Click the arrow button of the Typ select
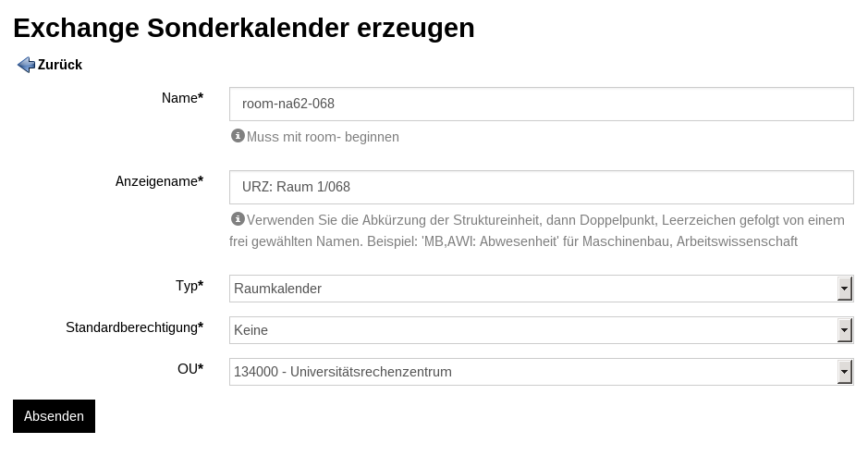 844,289
